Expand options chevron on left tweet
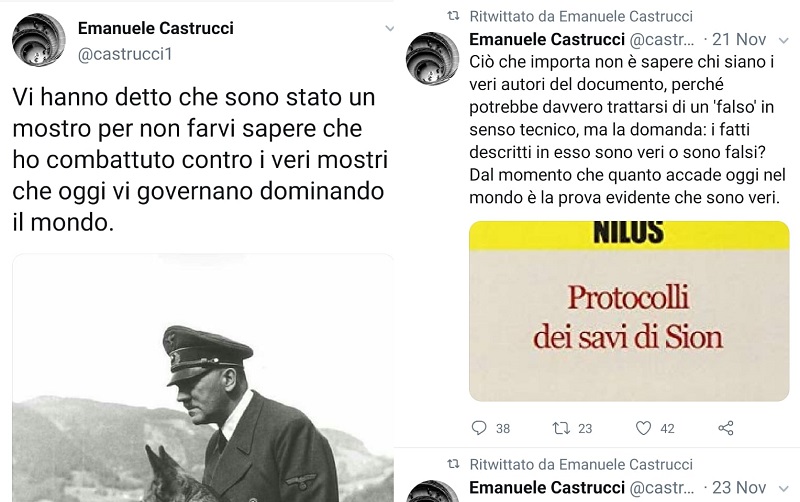Image resolution: width=800 pixels, height=502 pixels. pyautogui.click(x=389, y=29)
